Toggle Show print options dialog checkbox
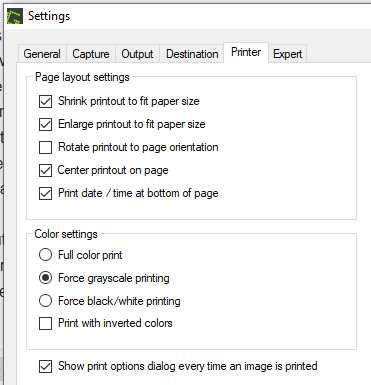The image size is (371, 385). point(45,366)
